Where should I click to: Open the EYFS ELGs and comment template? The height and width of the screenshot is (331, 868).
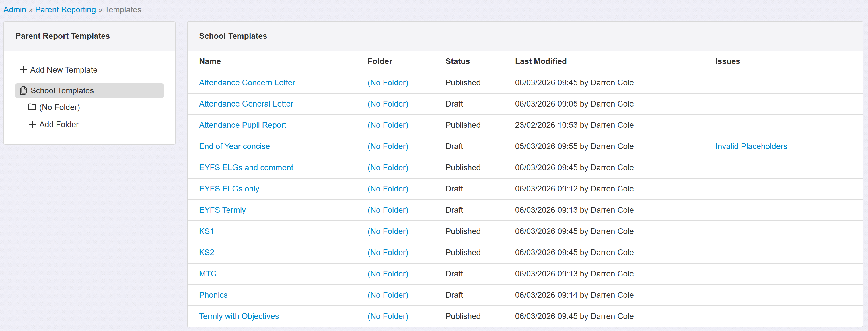click(246, 168)
